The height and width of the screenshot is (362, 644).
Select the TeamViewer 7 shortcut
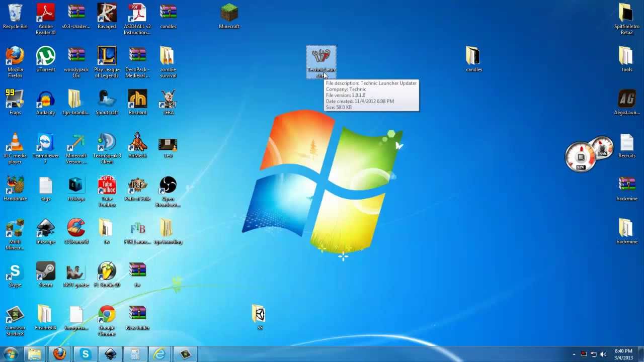tap(46, 148)
